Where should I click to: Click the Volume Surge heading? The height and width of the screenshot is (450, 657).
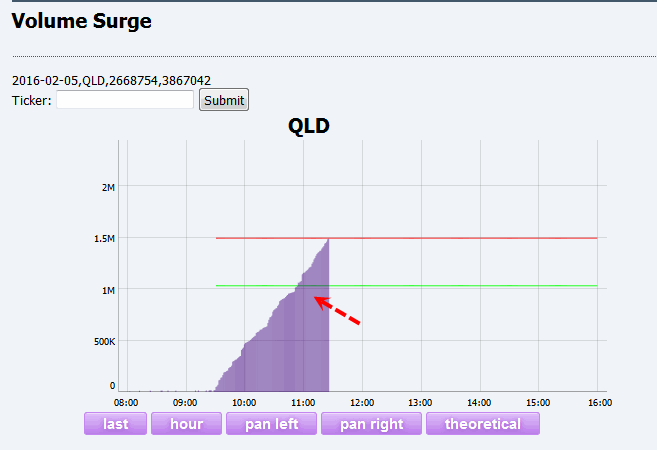point(81,21)
